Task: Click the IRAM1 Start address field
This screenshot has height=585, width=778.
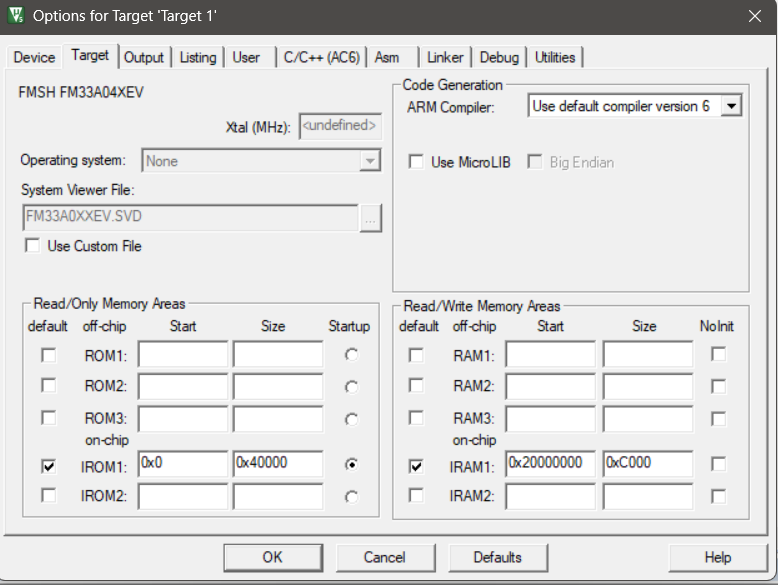Action: coord(549,464)
